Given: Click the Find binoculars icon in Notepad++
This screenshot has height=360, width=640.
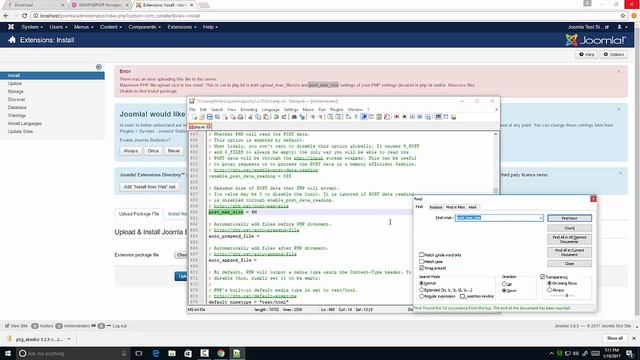Looking at the screenshot, I should (x=294, y=117).
